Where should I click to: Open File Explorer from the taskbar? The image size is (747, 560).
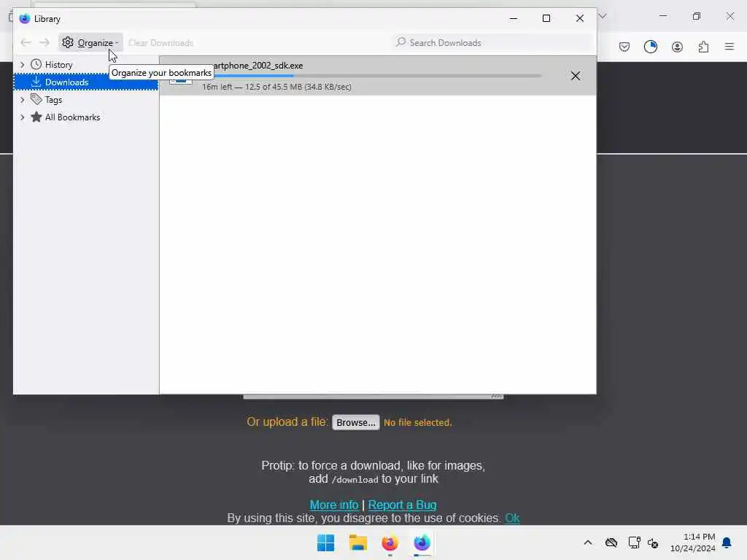click(x=357, y=542)
